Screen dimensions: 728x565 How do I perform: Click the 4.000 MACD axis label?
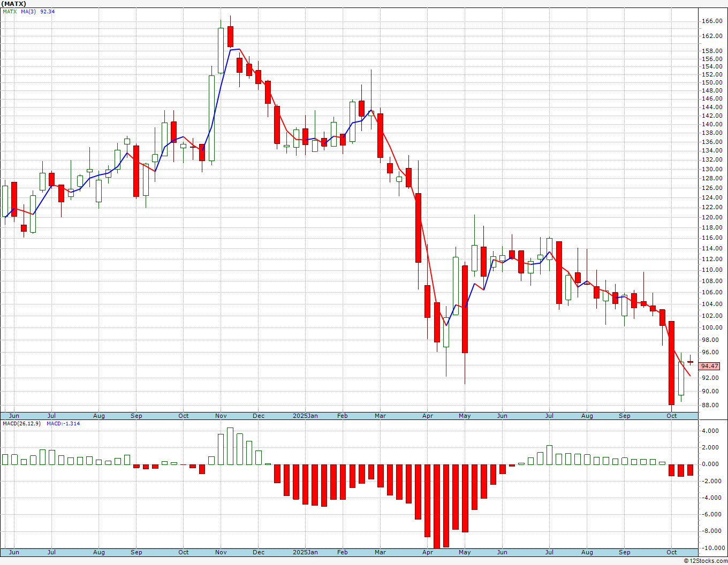[x=710, y=431]
